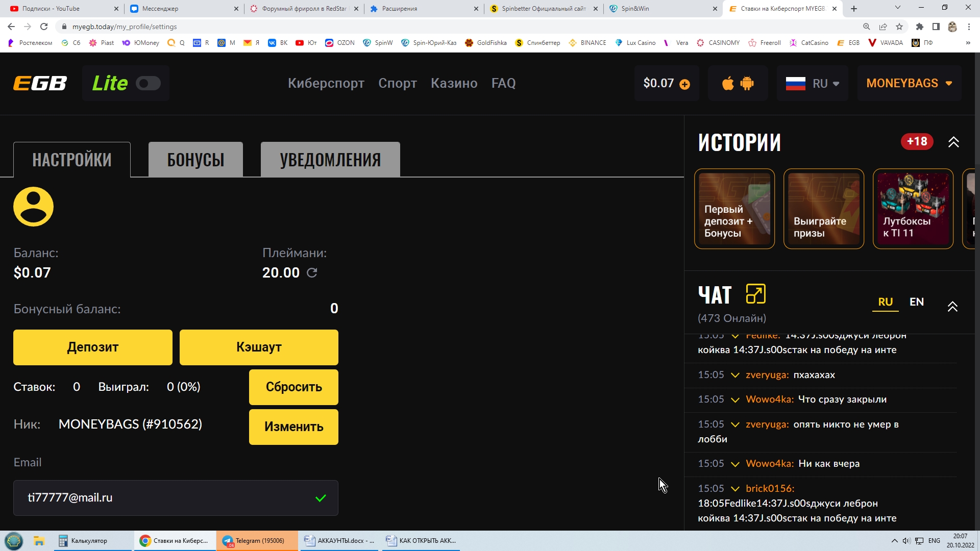Expand options for Wowo4ka's Ни как вчера message
980x551 pixels.
coord(735,464)
